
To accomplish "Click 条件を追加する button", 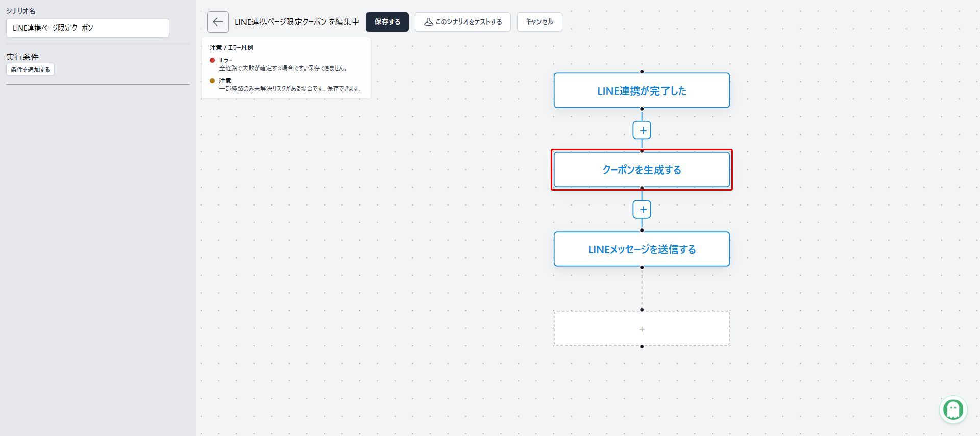I will tap(30, 70).
